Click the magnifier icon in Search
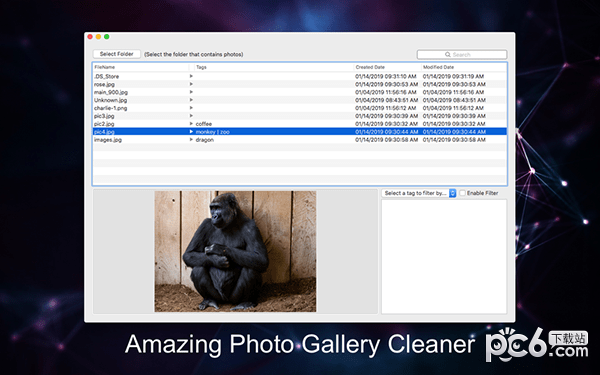Screen dimensions: 600x375 (x=448, y=55)
